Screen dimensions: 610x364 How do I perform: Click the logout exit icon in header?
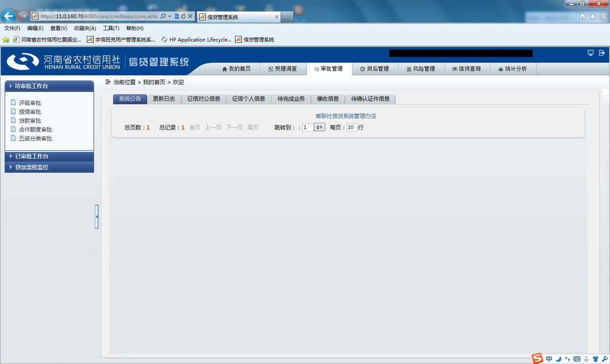(602, 53)
